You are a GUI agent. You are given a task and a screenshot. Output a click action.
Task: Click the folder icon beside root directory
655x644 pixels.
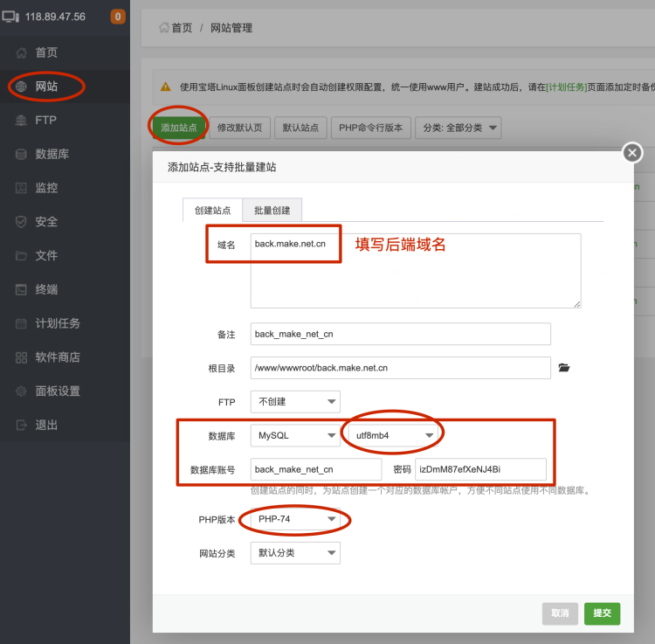(x=564, y=368)
